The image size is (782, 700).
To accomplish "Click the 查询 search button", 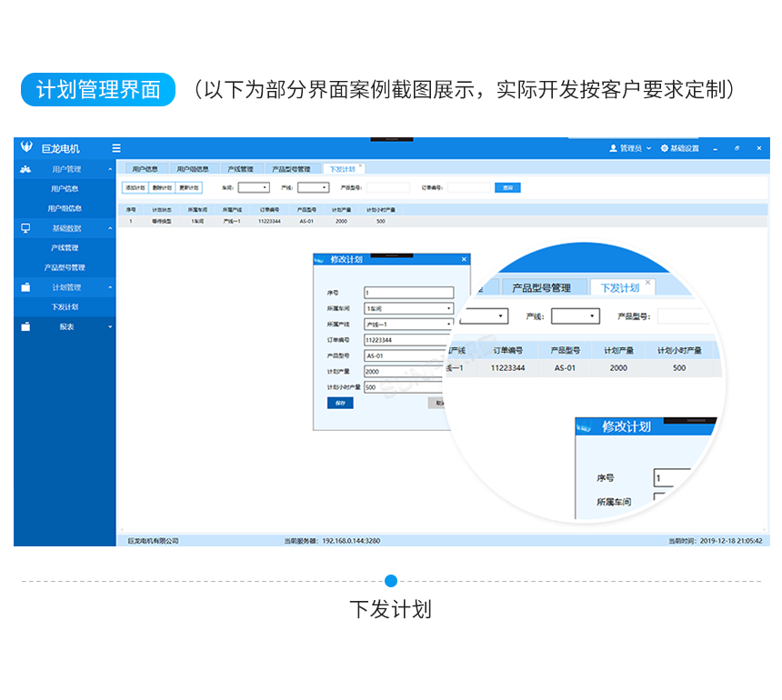I will tap(508, 187).
